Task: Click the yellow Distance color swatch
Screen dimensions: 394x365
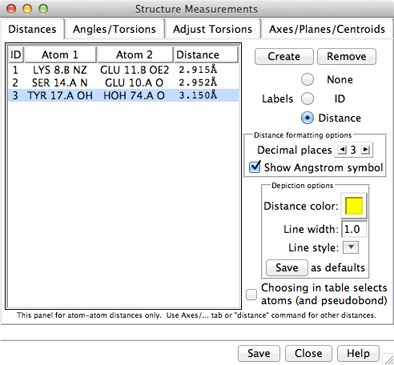Action: 354,206
